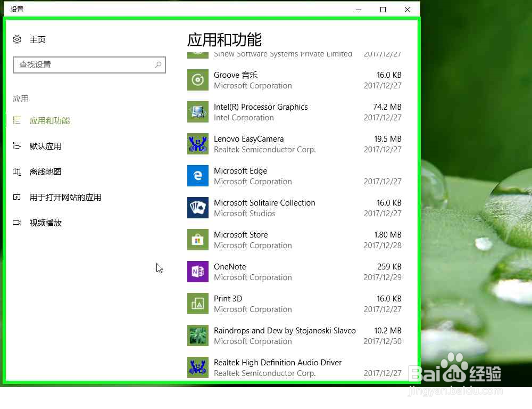Click the 2017/12/29 install date
The height and width of the screenshot is (409, 532).
pyautogui.click(x=383, y=277)
